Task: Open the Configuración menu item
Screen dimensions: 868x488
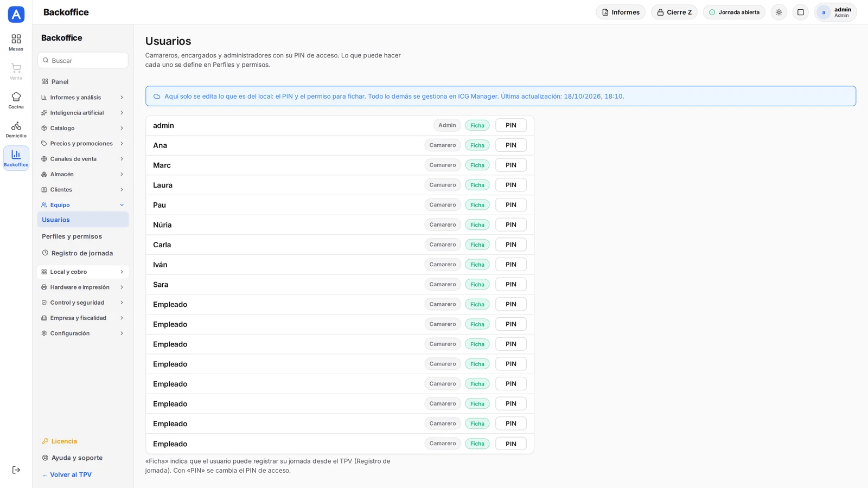Action: (x=83, y=333)
